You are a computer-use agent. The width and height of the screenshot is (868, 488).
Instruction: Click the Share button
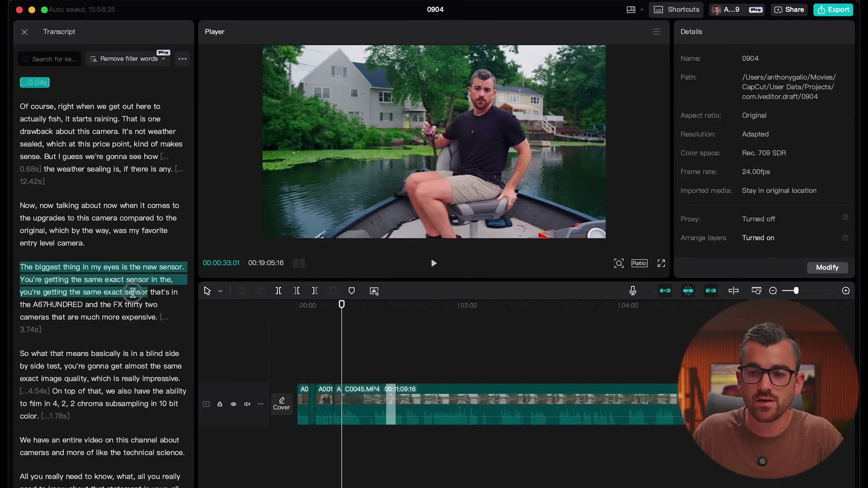[789, 9]
